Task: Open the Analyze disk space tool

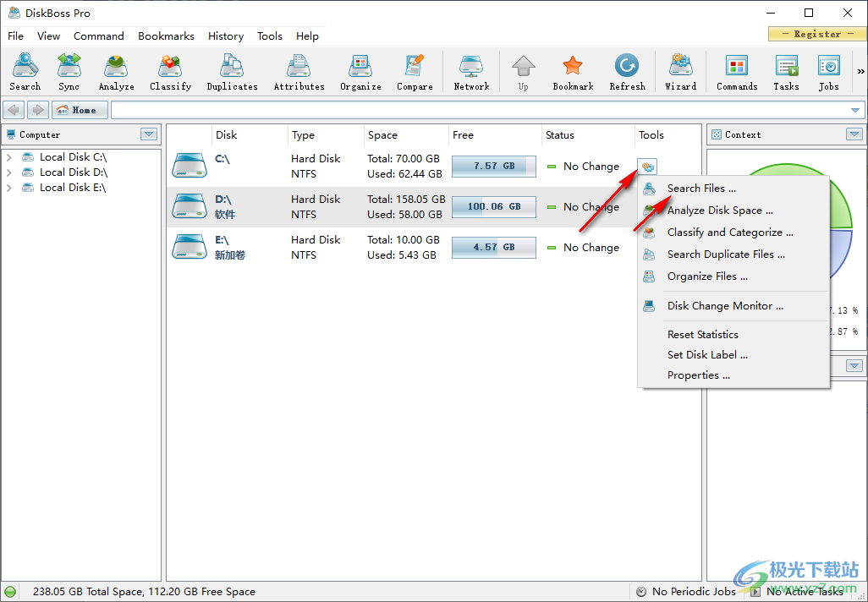Action: click(x=116, y=71)
